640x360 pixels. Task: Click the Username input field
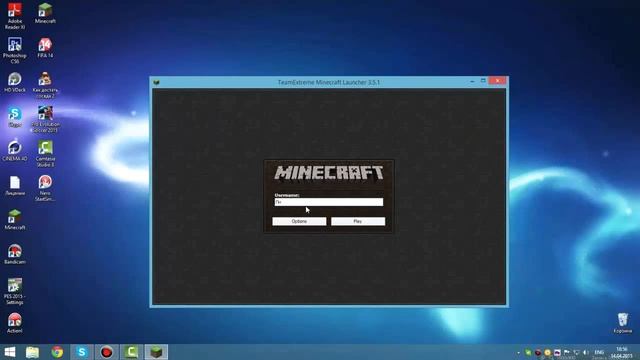(329, 202)
